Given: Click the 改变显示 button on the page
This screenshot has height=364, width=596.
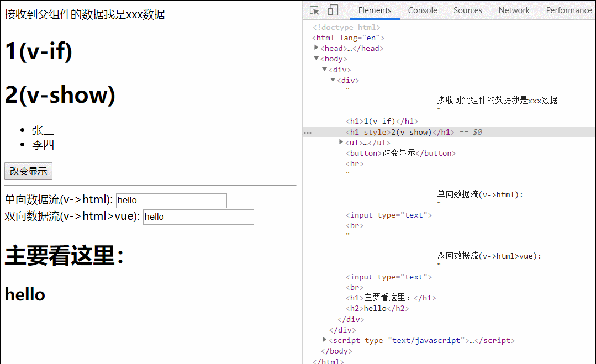Looking at the screenshot, I should click(29, 171).
